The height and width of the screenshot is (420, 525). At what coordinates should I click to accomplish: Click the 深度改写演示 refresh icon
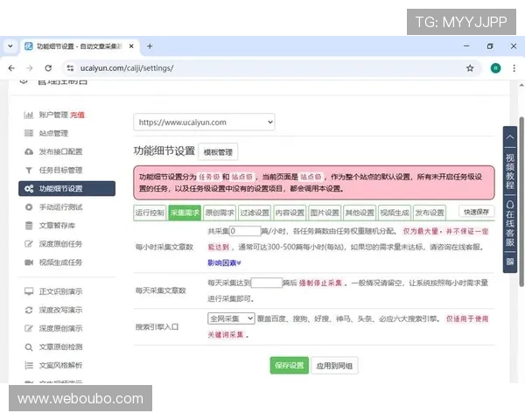click(29, 310)
